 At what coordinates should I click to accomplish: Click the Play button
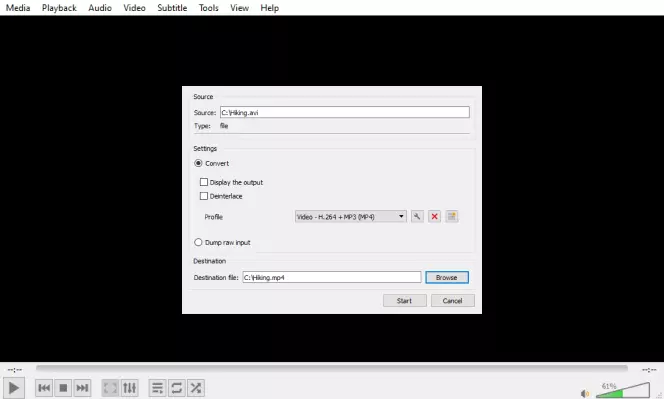14,388
